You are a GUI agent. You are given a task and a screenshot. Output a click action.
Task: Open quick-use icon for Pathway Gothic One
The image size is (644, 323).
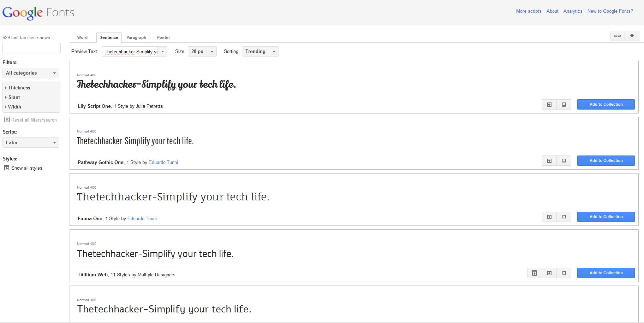pos(549,160)
